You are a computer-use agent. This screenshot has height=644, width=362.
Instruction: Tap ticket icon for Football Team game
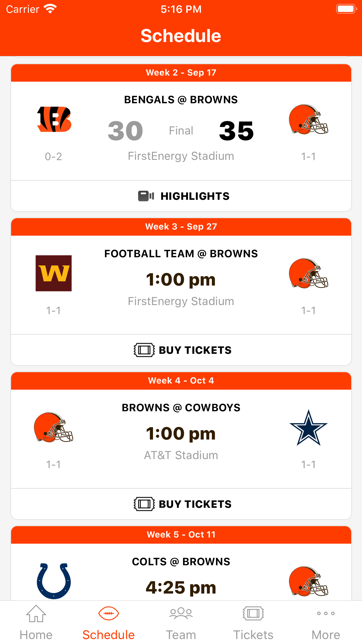(x=144, y=350)
